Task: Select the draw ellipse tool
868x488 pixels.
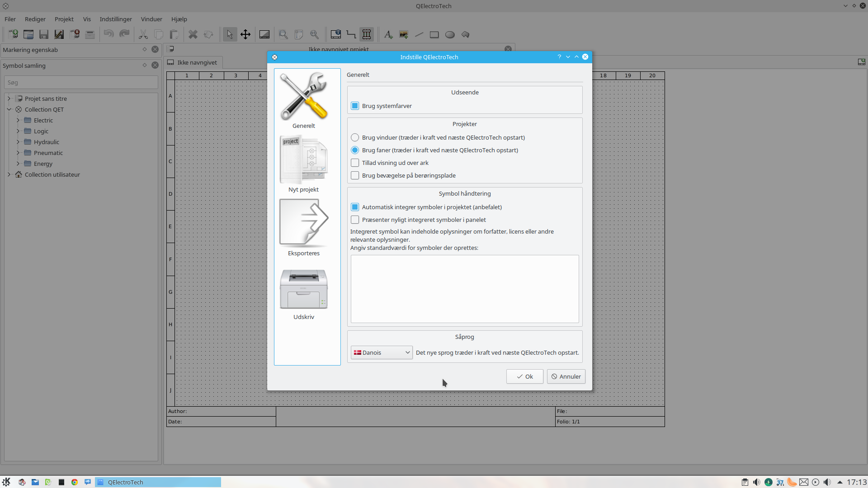Action: click(450, 34)
